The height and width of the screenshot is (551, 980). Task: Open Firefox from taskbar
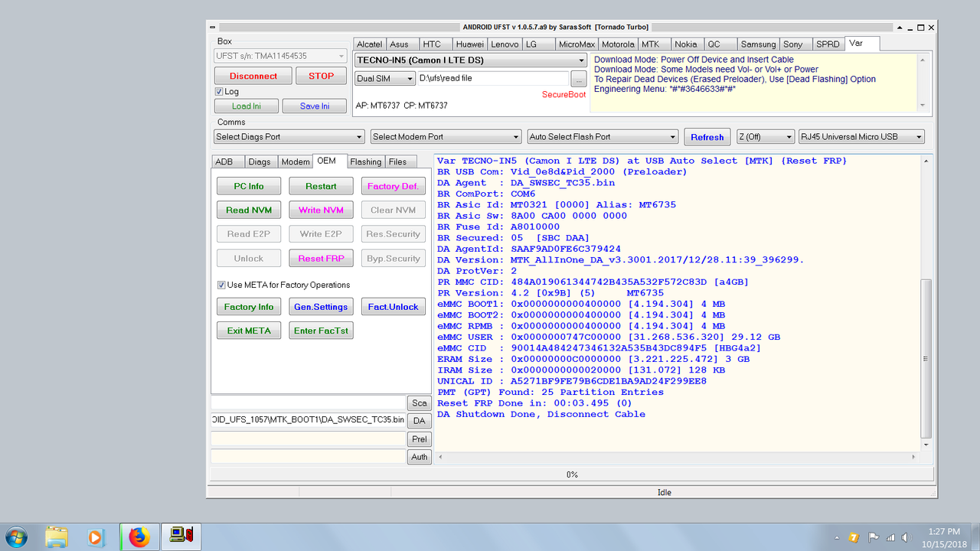(x=139, y=537)
